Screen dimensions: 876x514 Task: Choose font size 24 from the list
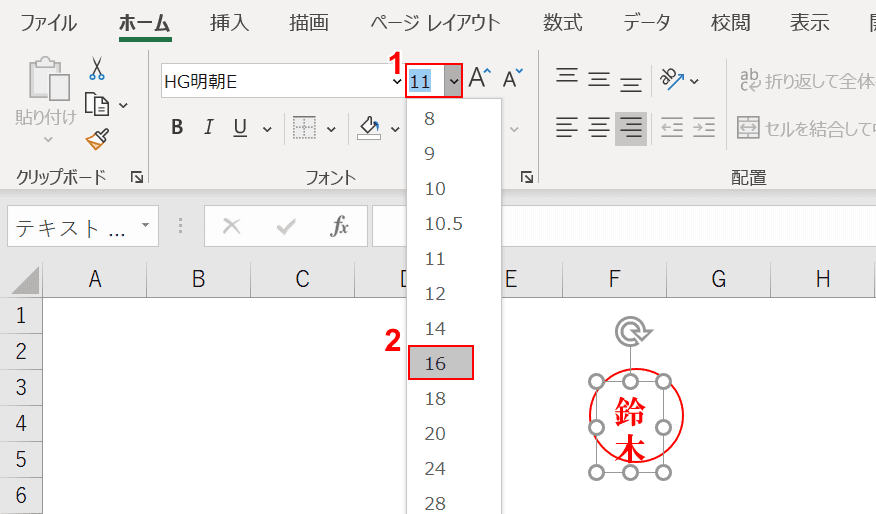coord(454,468)
